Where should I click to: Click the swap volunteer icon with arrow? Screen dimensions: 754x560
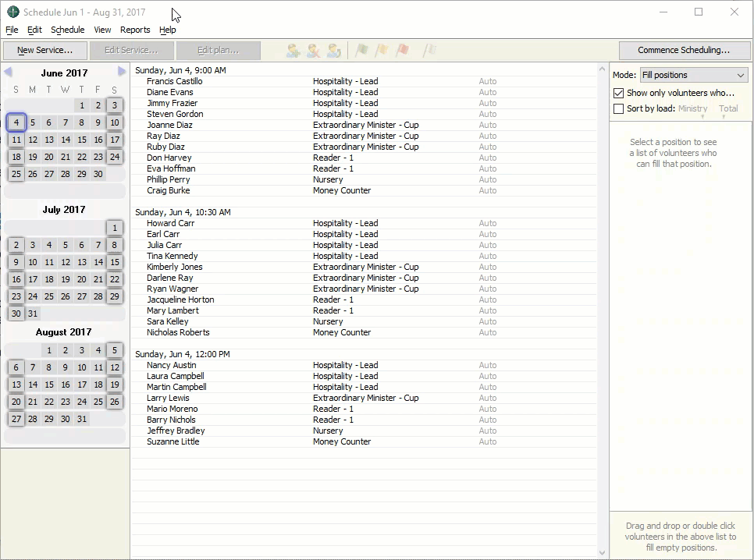tap(334, 51)
